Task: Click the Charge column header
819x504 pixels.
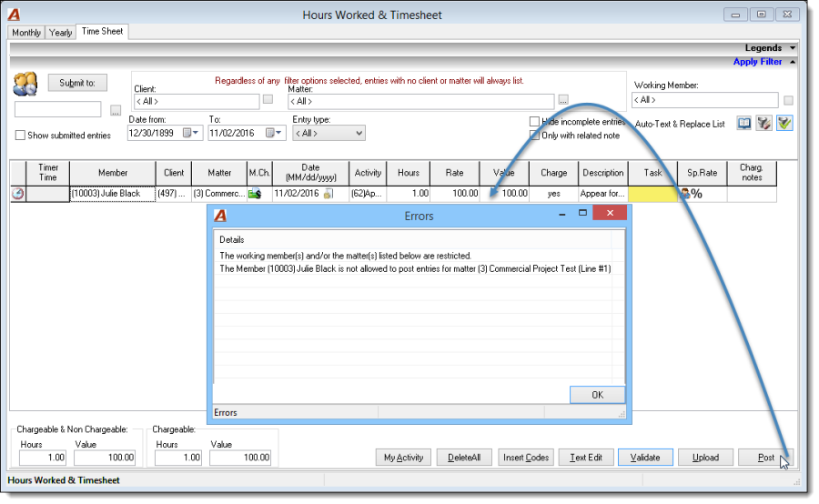Action: (553, 173)
